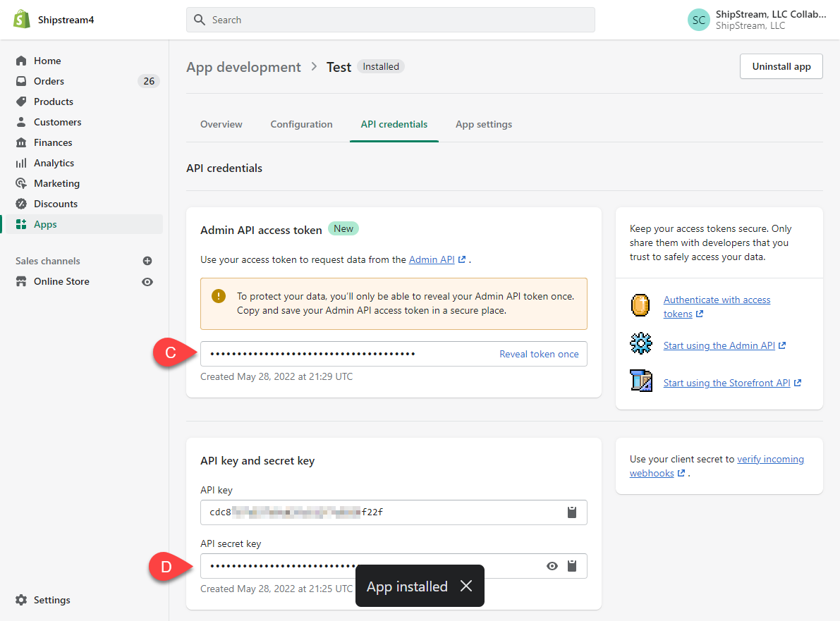Dismiss the App installed notification
This screenshot has width=840, height=621.
[466, 586]
